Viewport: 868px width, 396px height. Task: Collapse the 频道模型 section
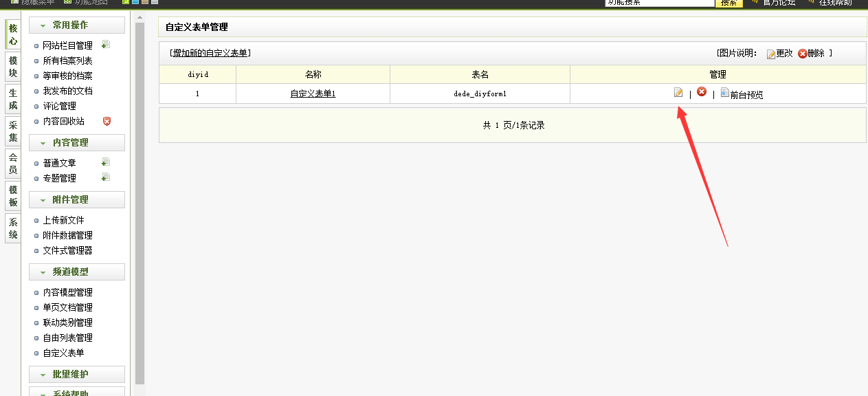pyautogui.click(x=77, y=272)
